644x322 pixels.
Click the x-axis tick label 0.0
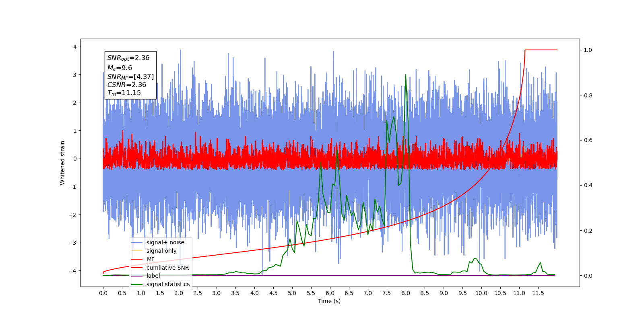(x=103, y=293)
